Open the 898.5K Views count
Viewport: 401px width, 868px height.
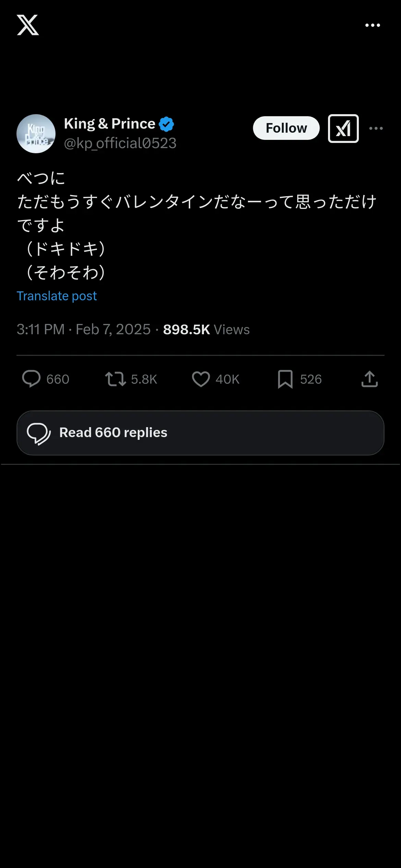206,329
